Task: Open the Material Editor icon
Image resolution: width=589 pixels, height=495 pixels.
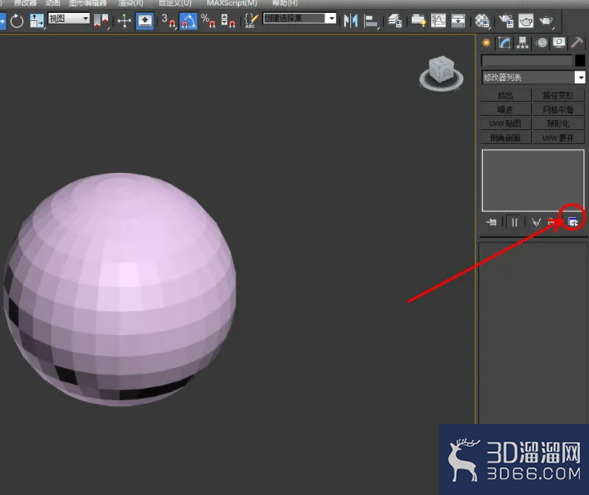Action: (482, 21)
